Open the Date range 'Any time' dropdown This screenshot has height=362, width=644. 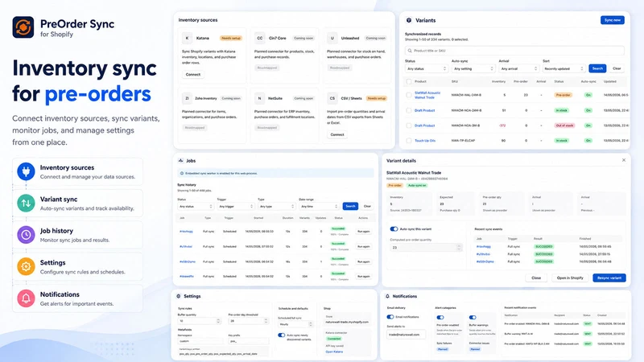pyautogui.click(x=319, y=207)
